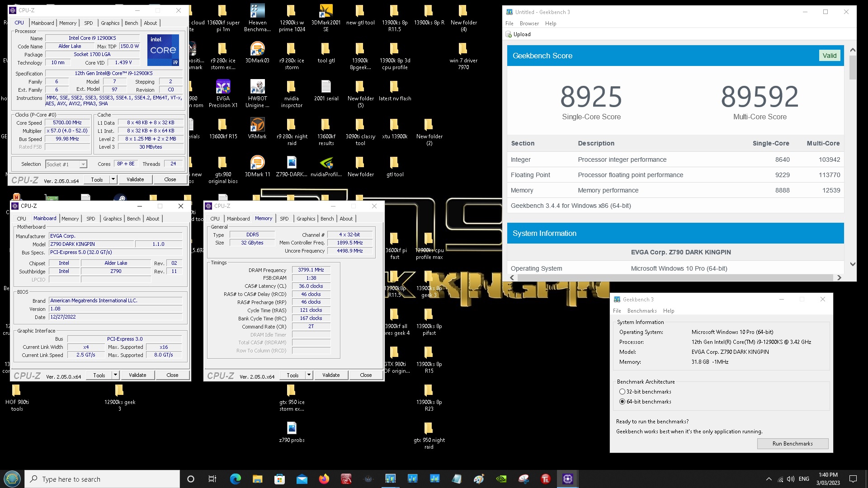Open the 3DMark03 desktop shortcut
This screenshot has width=868, height=488.
point(257,53)
